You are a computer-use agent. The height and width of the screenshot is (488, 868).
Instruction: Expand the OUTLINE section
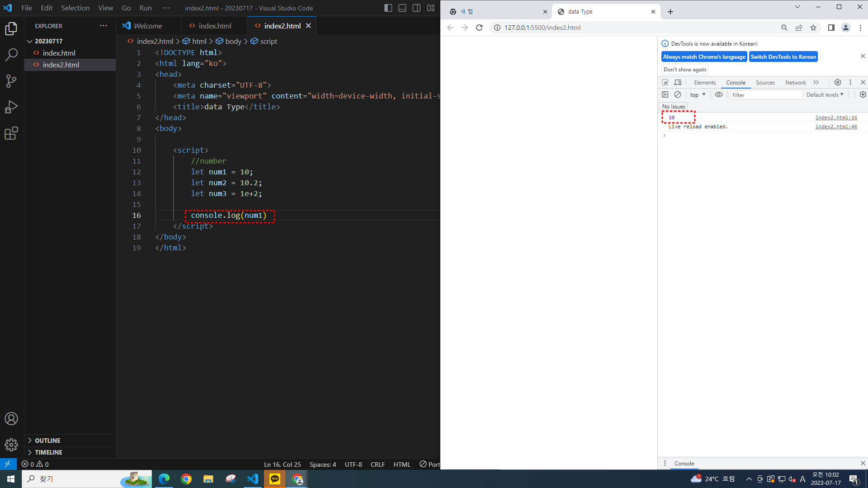point(47,441)
